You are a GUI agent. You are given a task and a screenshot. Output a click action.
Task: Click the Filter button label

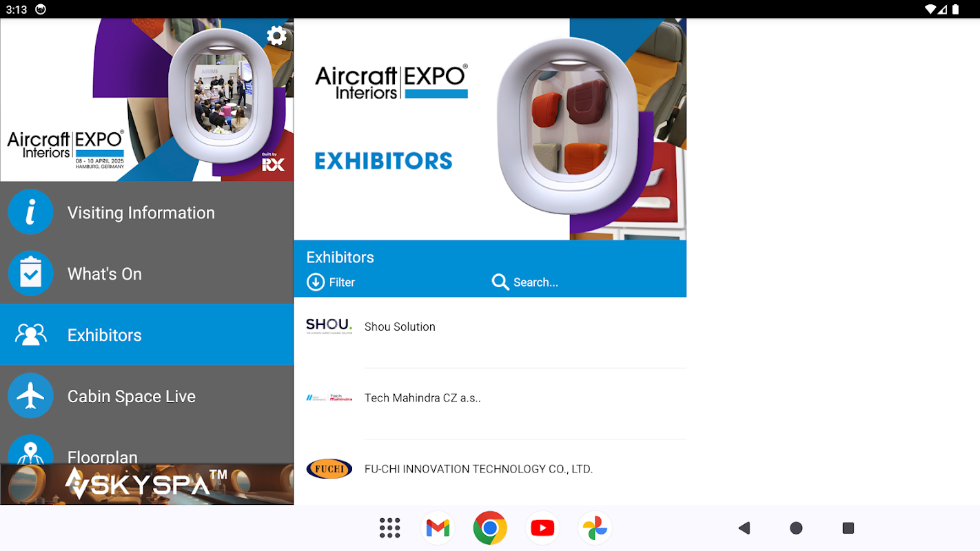point(342,282)
